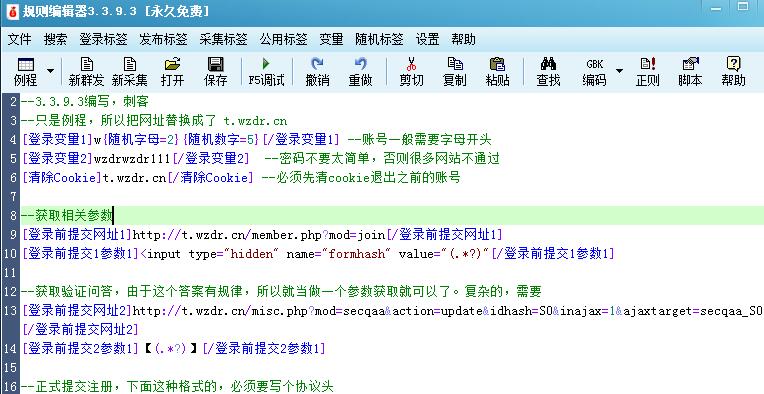Viewport: 764px width, 394px height.
Task: Click the highlighted line '--获取相关参数'
Action: point(67,215)
